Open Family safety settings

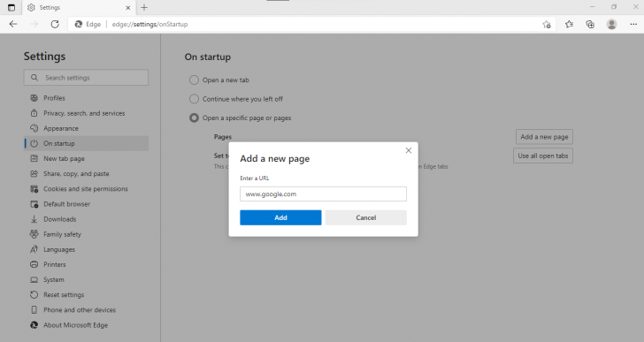tap(87, 234)
